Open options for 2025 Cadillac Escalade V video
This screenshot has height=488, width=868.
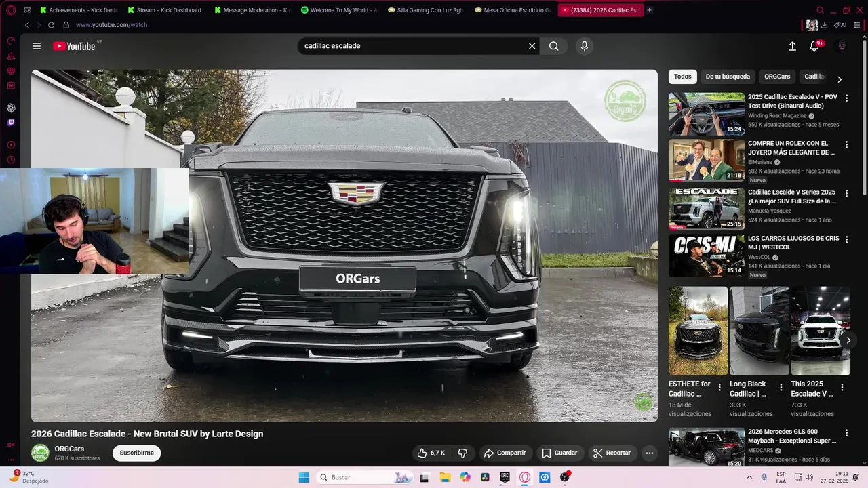click(846, 98)
